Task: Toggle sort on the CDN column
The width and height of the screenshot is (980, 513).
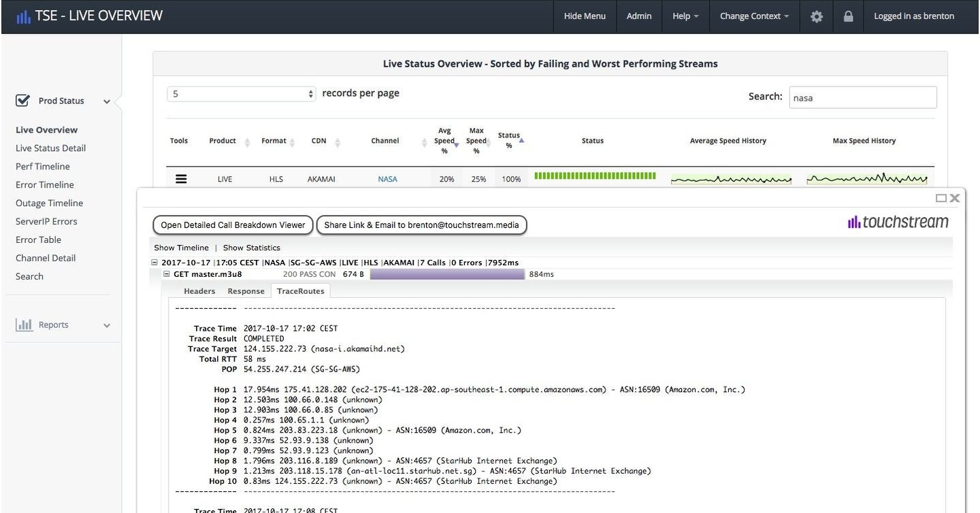Action: pos(318,140)
